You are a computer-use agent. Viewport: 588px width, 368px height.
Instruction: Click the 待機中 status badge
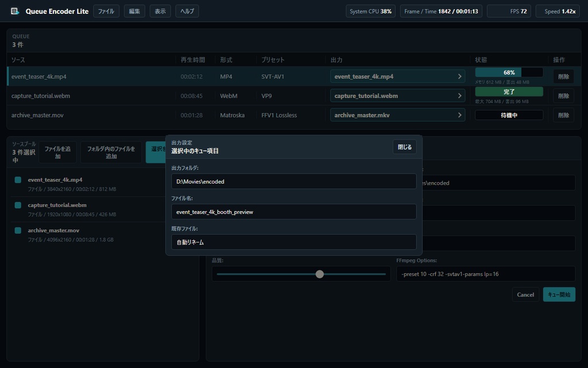coord(509,115)
